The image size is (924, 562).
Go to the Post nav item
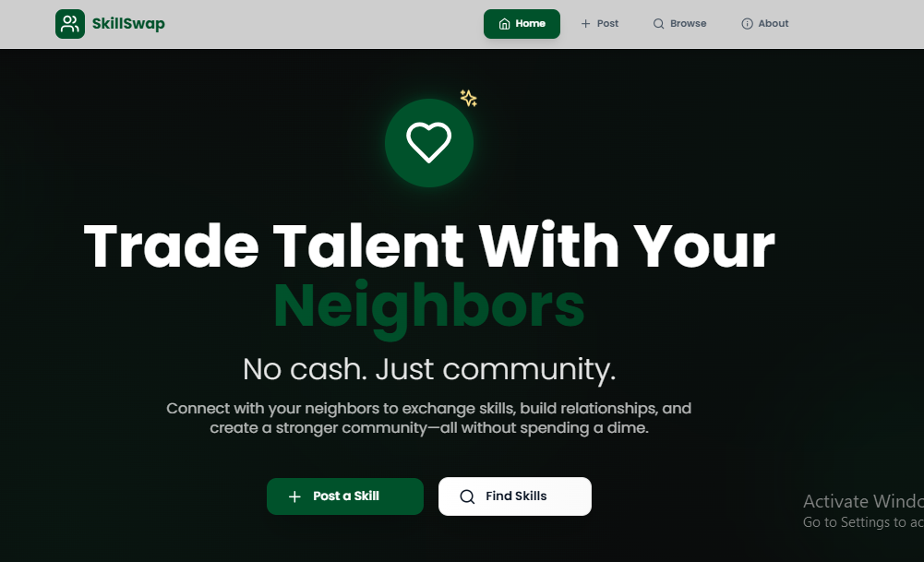(599, 24)
